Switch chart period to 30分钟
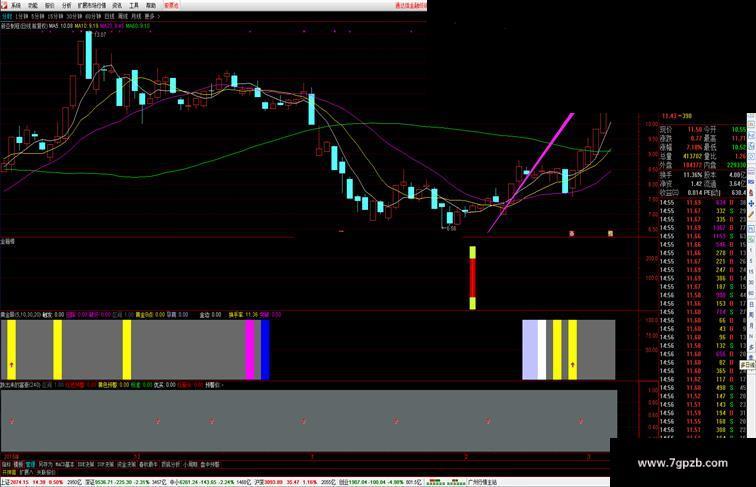Screen dimensions: 756x487 74,16
